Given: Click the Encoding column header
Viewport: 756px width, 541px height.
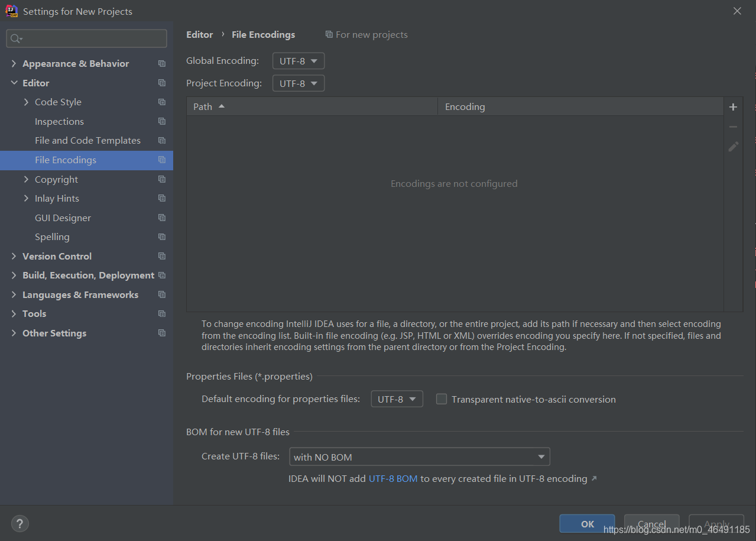Looking at the screenshot, I should [580, 107].
